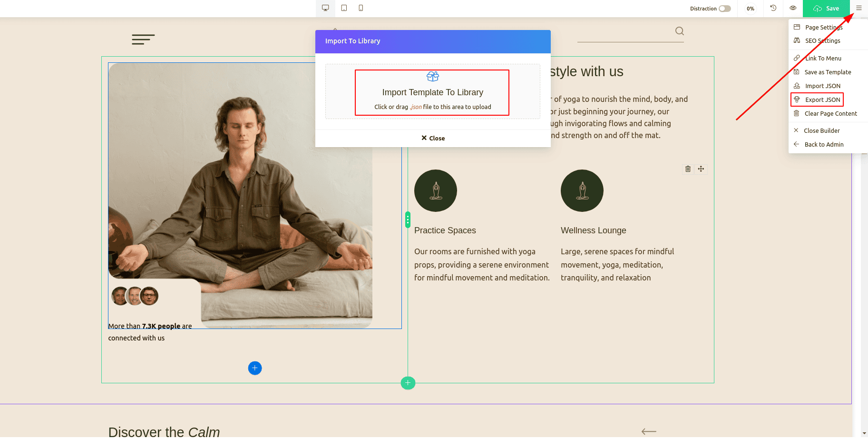
Task: Switch to mobile preview mode
Action: coord(361,8)
